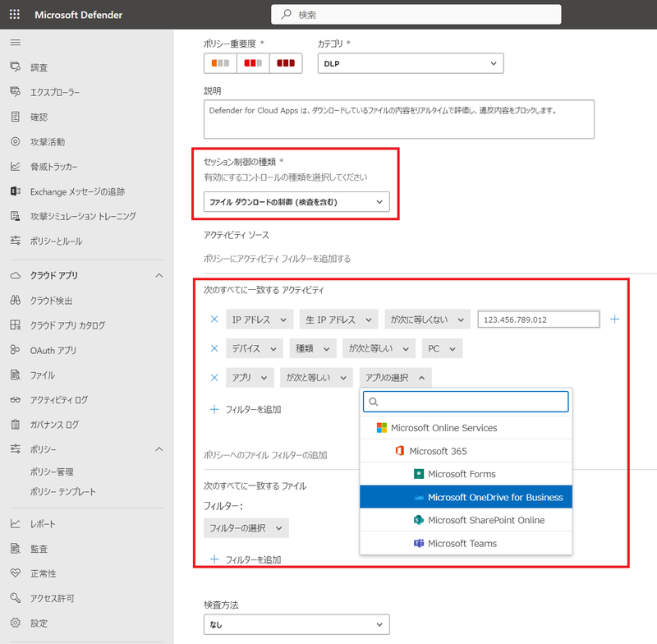Open the が次に等しくない operator dropdown

[x=428, y=320]
